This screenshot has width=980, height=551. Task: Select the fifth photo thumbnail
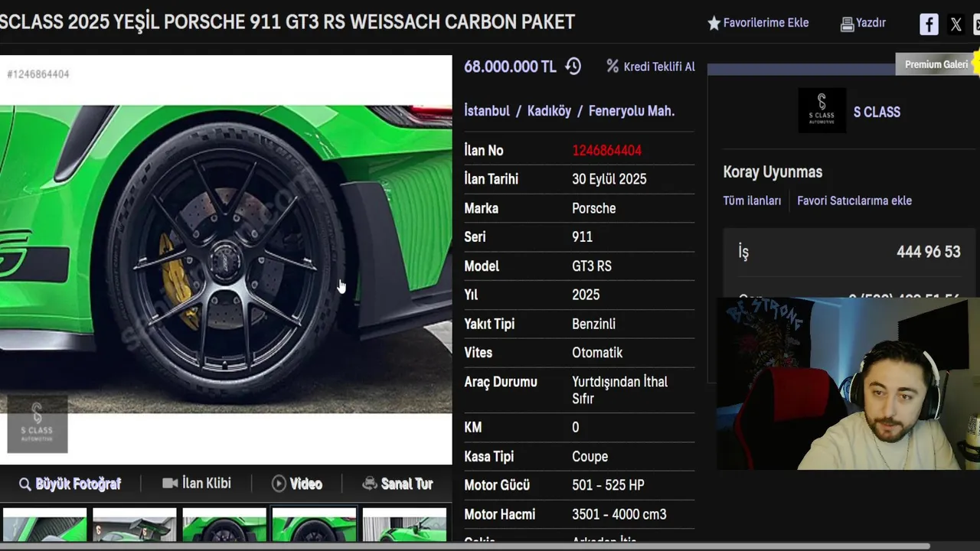(x=404, y=524)
